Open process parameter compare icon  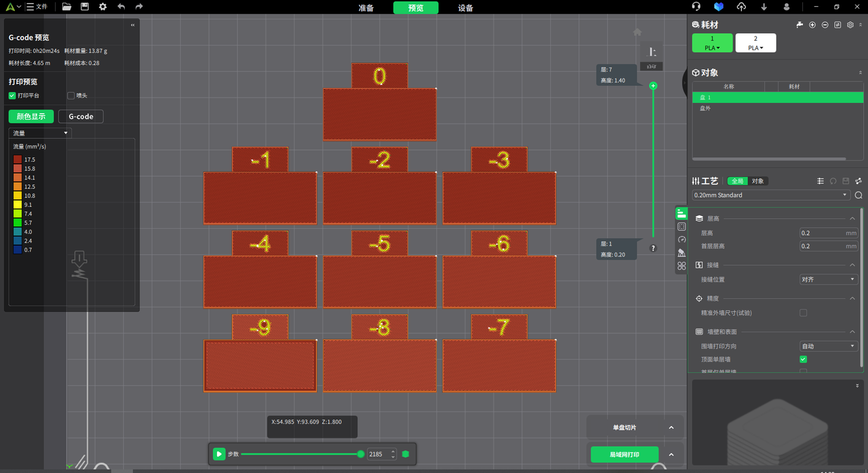tap(859, 181)
